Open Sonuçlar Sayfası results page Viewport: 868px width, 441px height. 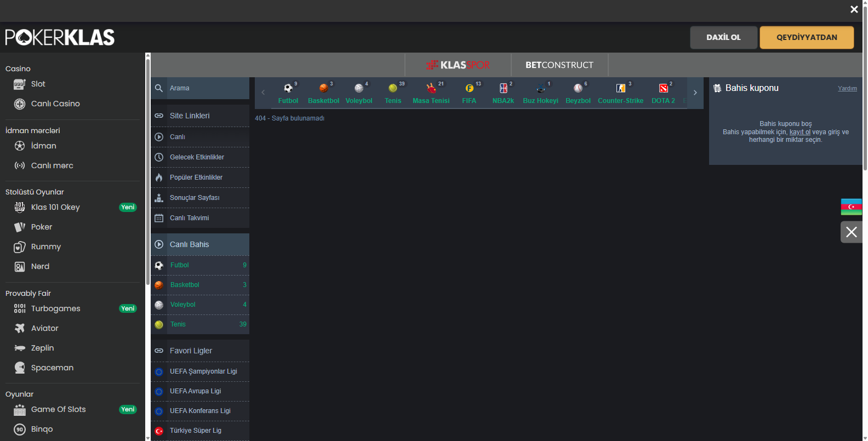point(200,198)
